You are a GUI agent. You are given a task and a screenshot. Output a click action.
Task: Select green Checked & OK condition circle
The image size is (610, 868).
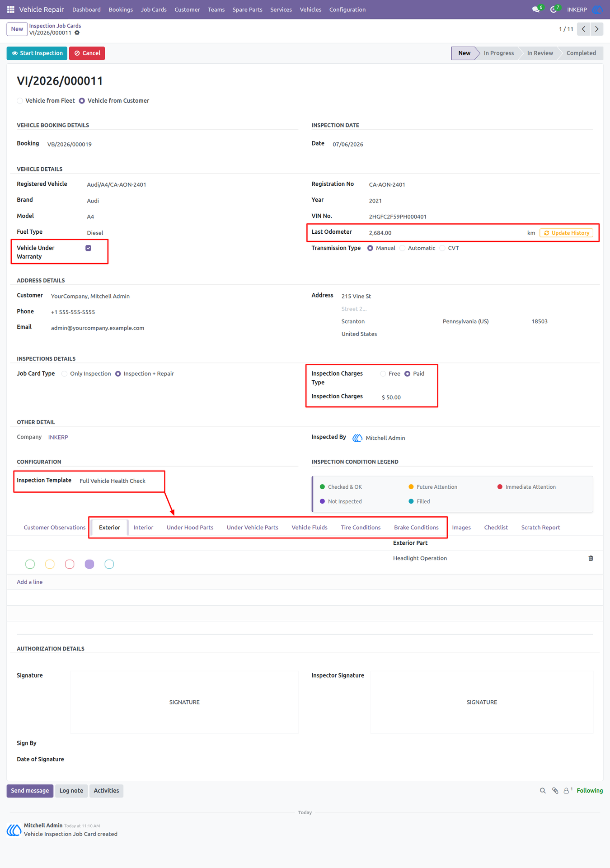click(x=30, y=564)
